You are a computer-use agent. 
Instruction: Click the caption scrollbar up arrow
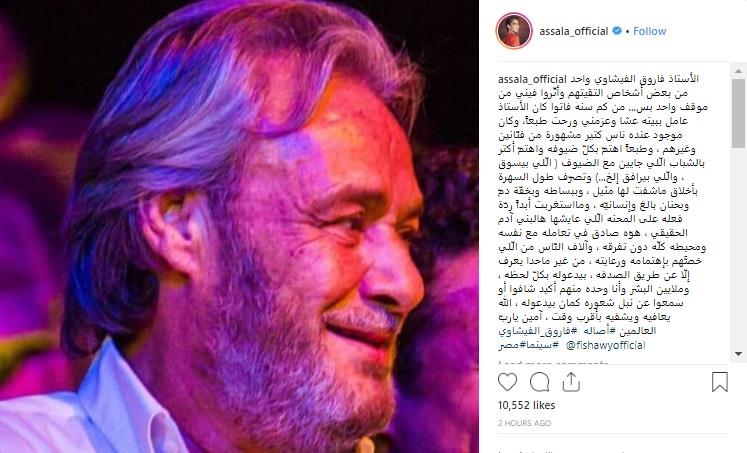click(738, 71)
